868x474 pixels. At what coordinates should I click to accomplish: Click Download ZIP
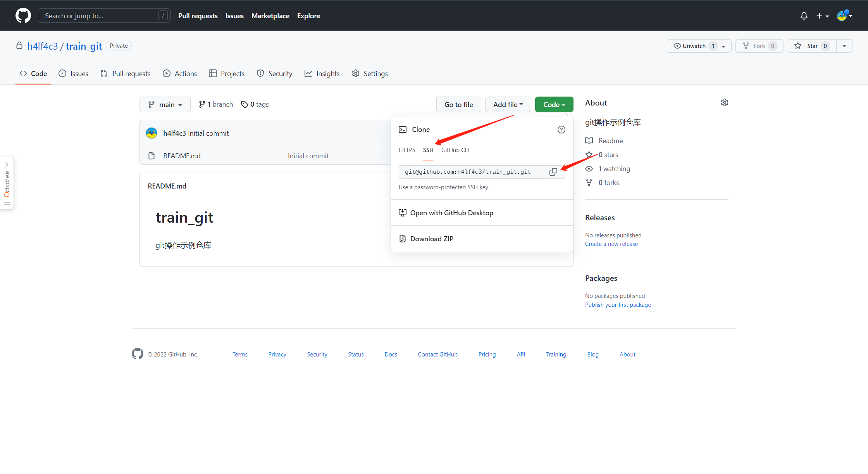point(432,239)
